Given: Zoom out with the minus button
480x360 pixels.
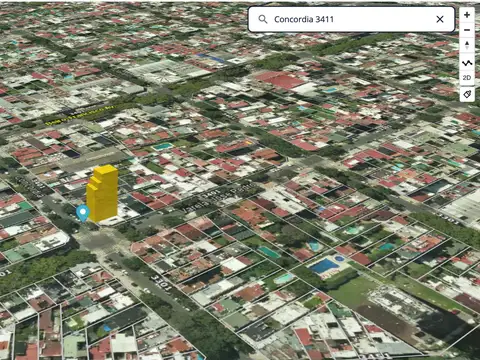Looking at the screenshot, I should (x=467, y=30).
